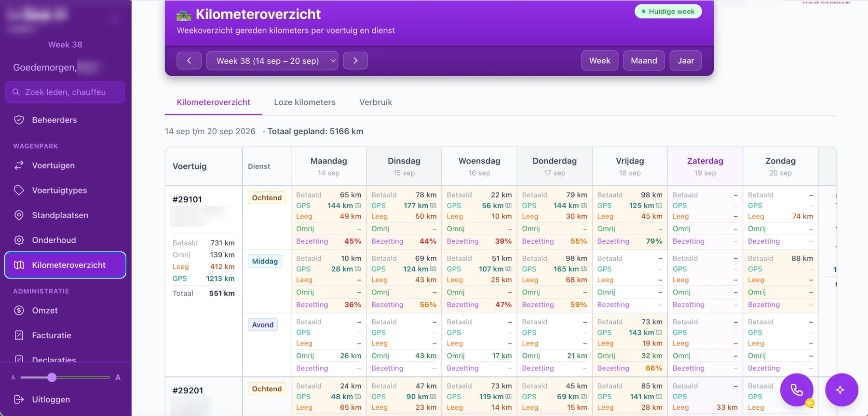This screenshot has width=868, height=416.
Task: Select the Kilometeroverzicht tab
Action: point(214,102)
